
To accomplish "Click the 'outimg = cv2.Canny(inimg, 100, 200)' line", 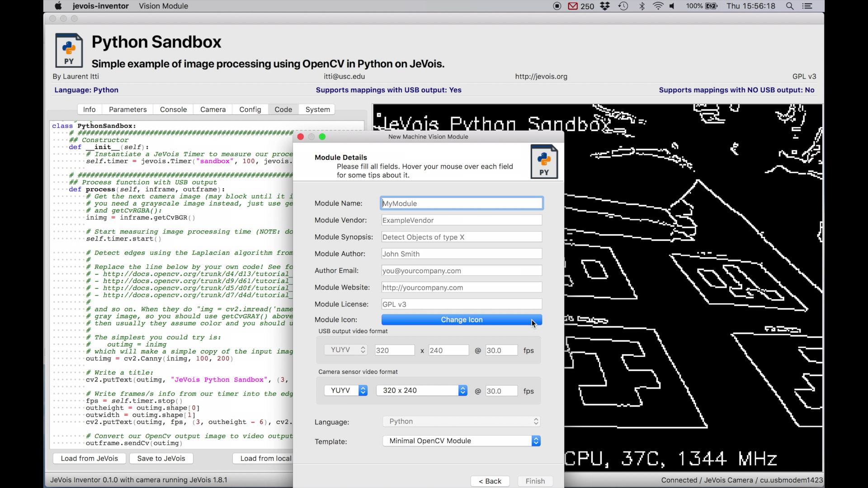I will (x=159, y=358).
